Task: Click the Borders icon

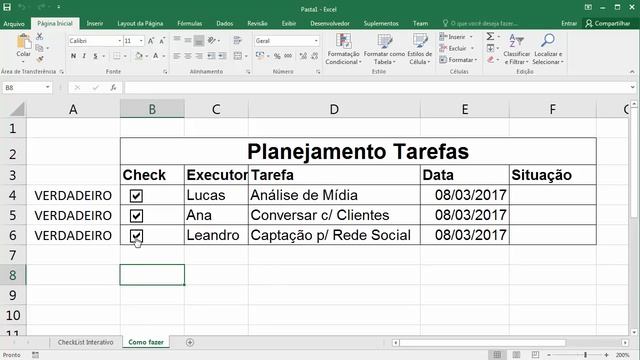Action: click(x=117, y=56)
